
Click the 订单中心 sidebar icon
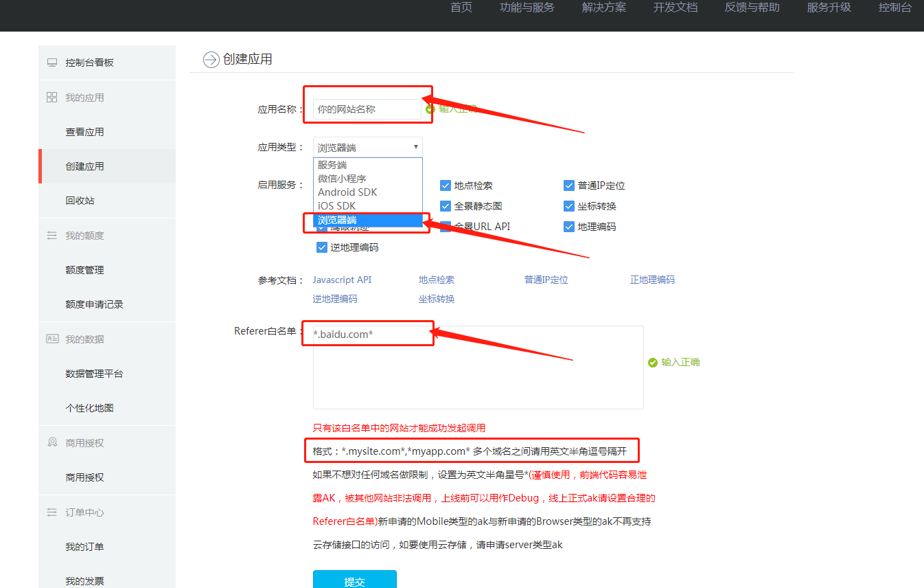click(51, 512)
